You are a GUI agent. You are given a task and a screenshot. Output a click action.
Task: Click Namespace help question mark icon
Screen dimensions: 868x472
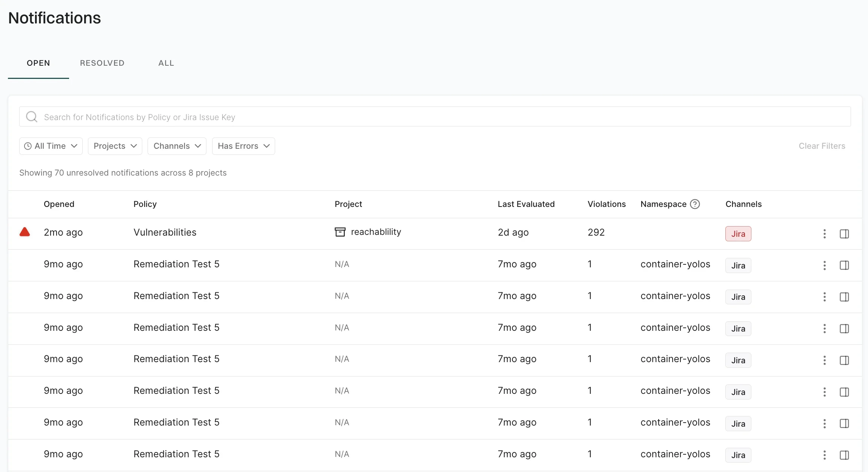pos(695,204)
